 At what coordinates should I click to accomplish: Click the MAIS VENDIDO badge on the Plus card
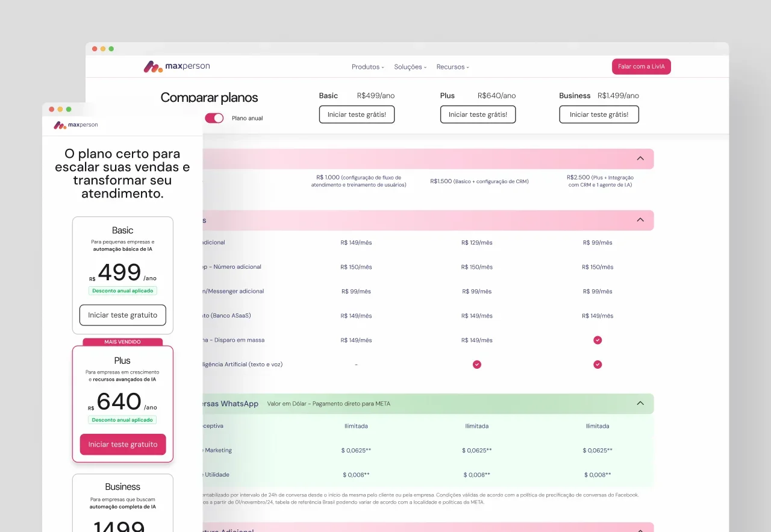click(x=123, y=342)
